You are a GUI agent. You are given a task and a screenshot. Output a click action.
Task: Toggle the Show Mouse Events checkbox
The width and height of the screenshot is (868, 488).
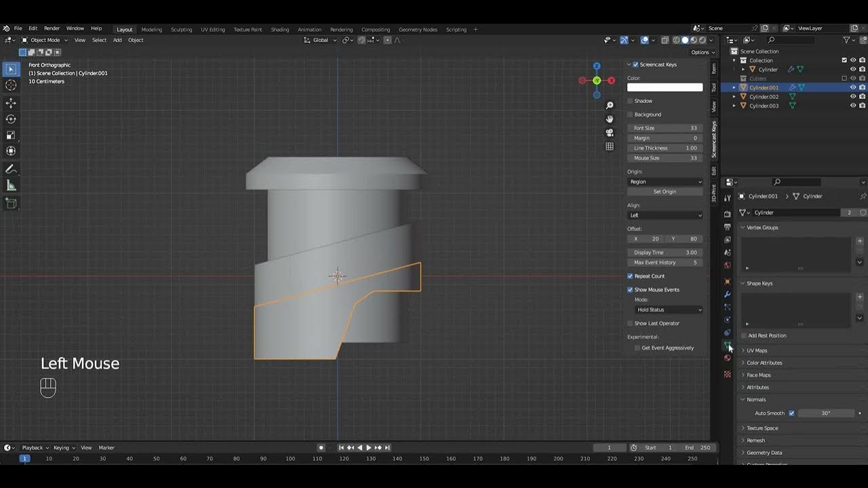[630, 289]
